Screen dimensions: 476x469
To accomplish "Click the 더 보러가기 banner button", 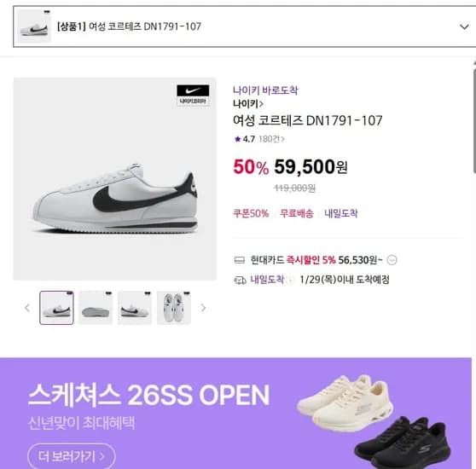I will [72, 456].
